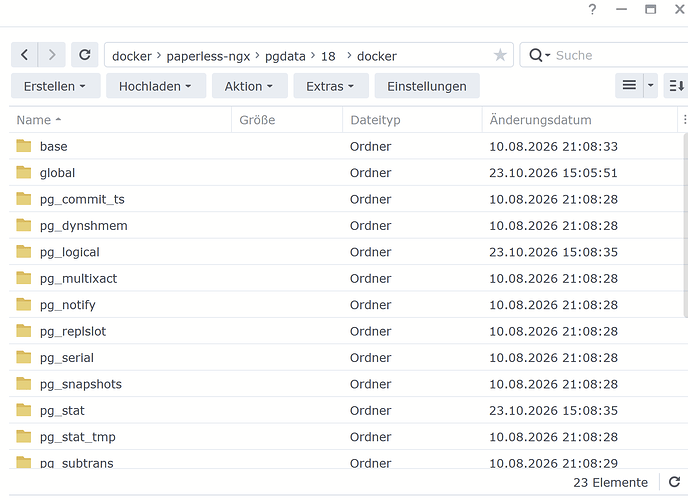Click the pg_commit_ts folder name
Viewport: 688px width, 500px height.
[82, 200]
